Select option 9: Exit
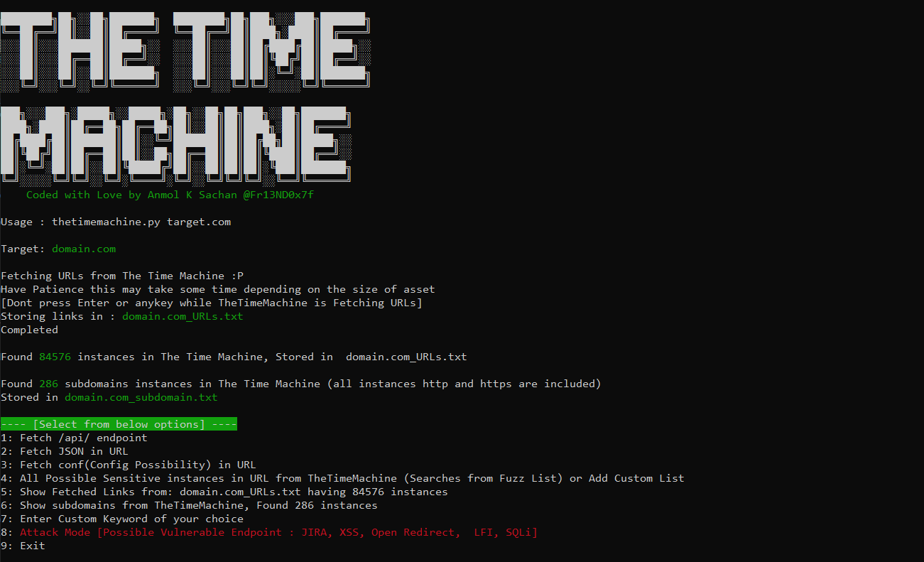The height and width of the screenshot is (562, 924). [x=23, y=546]
